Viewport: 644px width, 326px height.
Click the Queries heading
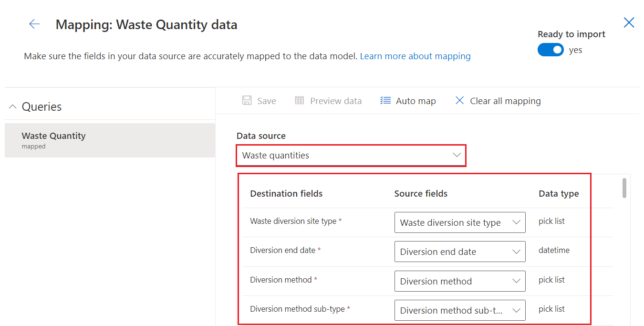point(42,107)
